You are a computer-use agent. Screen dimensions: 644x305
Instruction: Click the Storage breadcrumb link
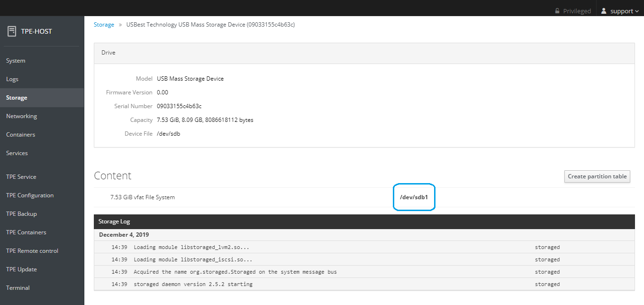click(x=104, y=25)
